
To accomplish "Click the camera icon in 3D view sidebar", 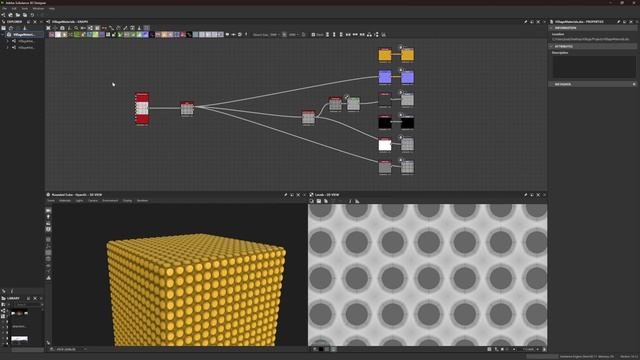I will [48, 211].
